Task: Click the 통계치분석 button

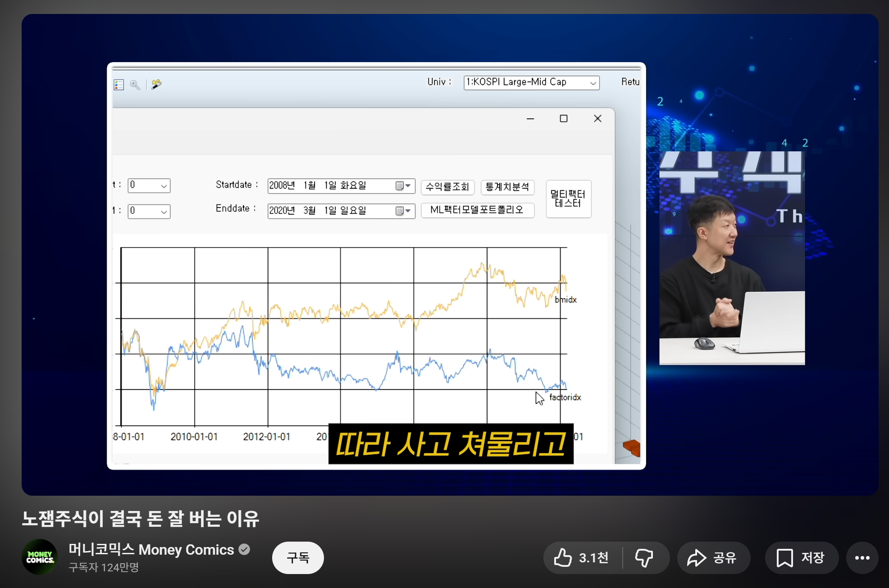Action: click(507, 187)
